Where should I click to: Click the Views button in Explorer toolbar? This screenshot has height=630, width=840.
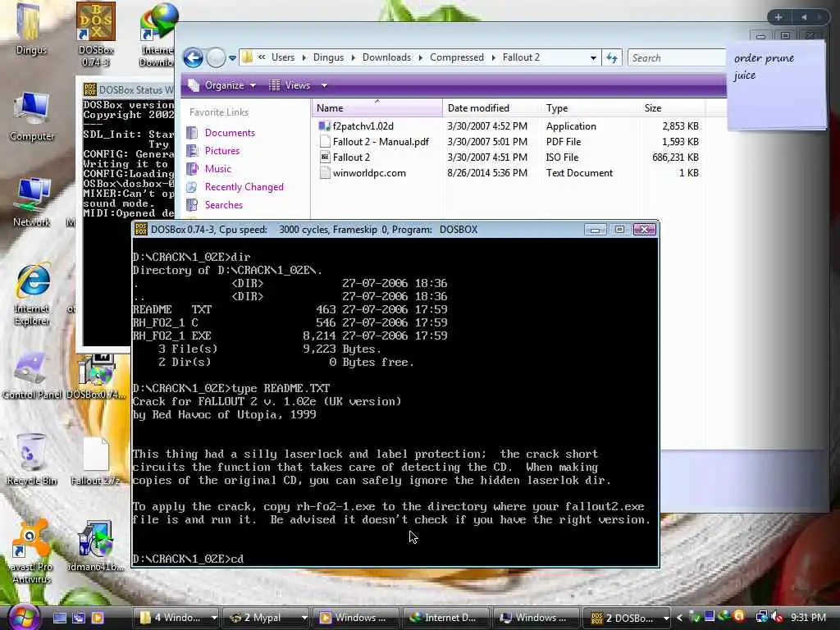[x=290, y=85]
